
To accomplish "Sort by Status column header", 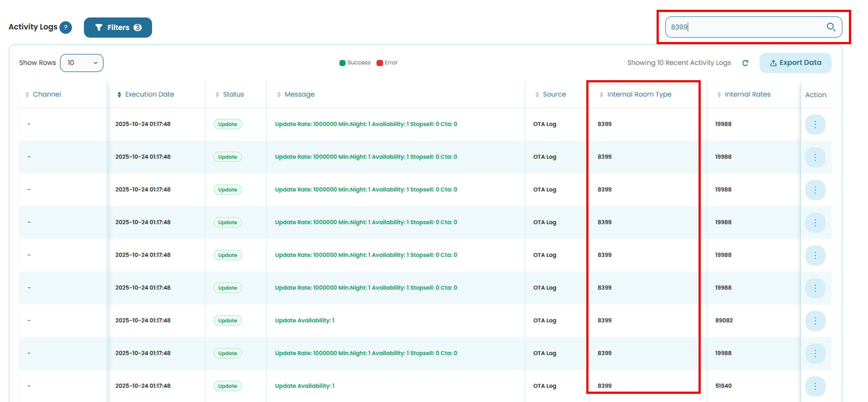I will click(x=233, y=94).
